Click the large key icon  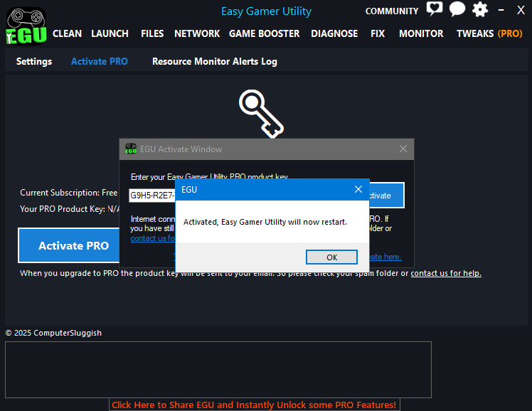tap(261, 114)
